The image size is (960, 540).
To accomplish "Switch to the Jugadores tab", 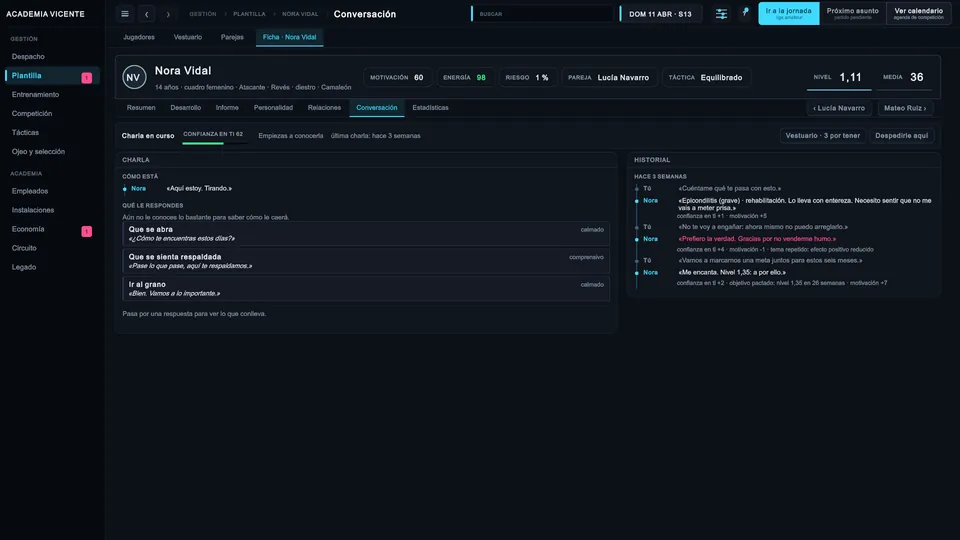I will pyautogui.click(x=139, y=37).
